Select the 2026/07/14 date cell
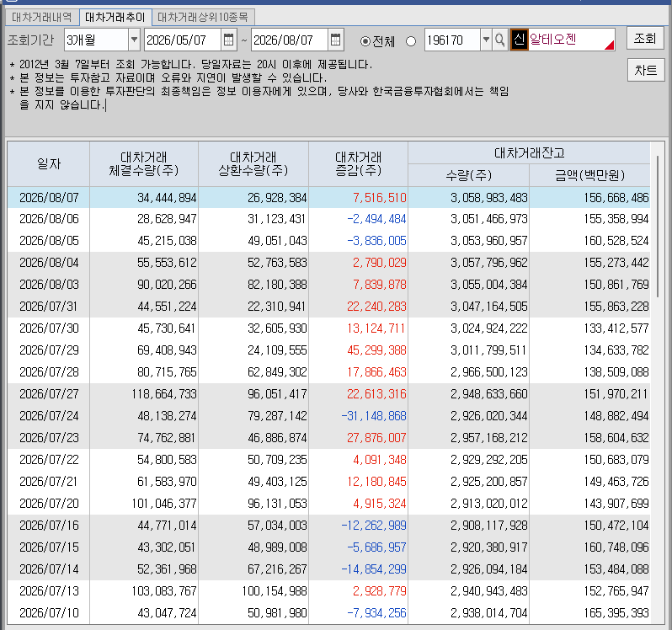672x630 pixels. pyautogui.click(x=49, y=569)
